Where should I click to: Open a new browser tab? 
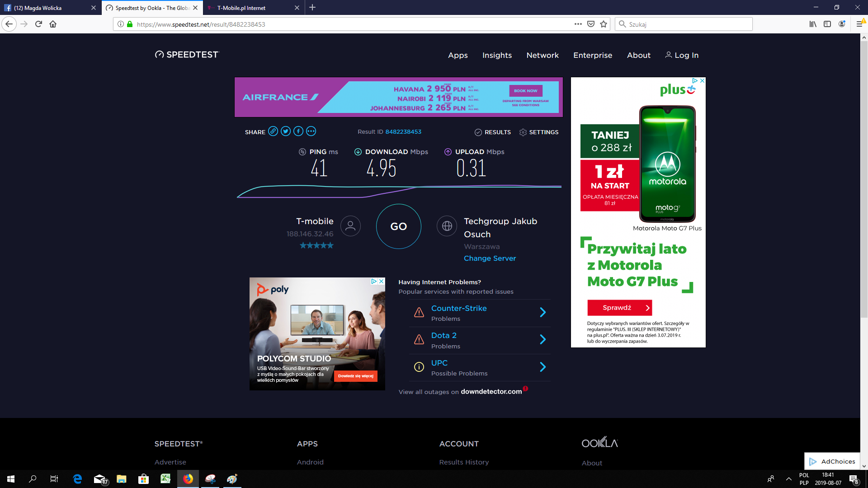point(312,7)
